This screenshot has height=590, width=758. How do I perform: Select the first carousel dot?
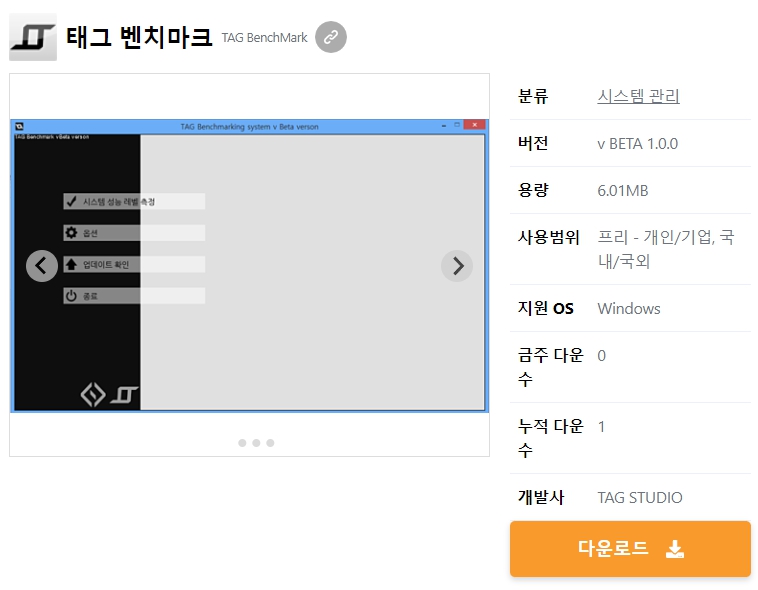point(242,443)
